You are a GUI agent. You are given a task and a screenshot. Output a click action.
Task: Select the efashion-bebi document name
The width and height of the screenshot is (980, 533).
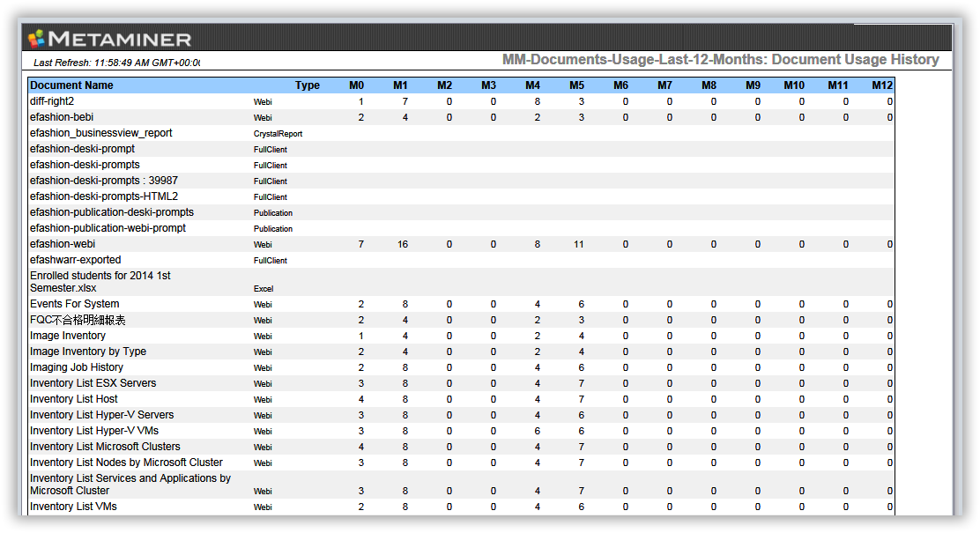tap(62, 117)
